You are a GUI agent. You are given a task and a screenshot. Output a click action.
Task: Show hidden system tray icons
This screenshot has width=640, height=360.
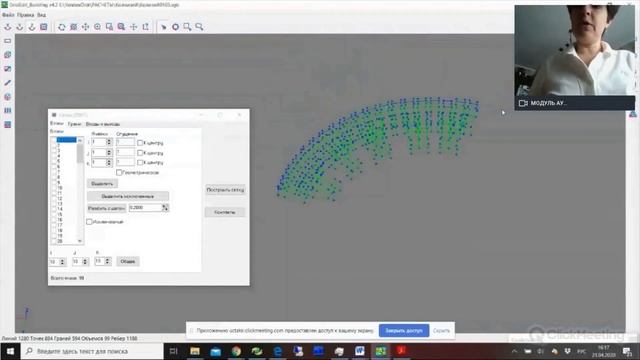tap(514, 351)
